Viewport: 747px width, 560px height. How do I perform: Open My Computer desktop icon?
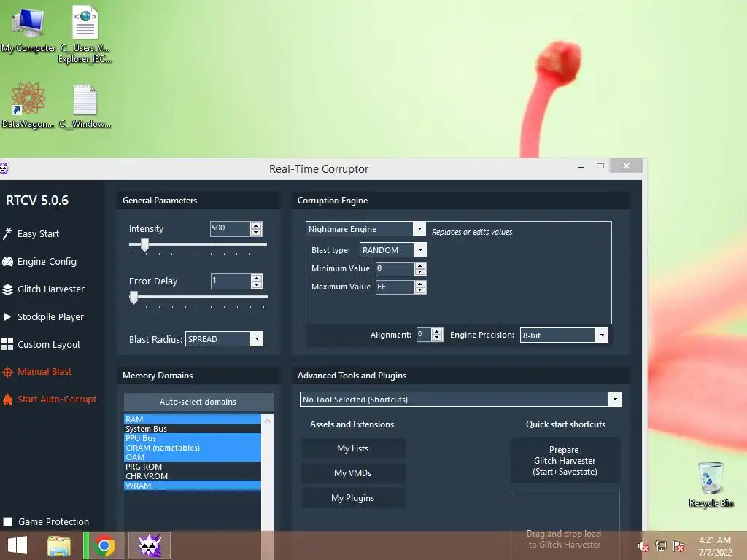point(28,29)
